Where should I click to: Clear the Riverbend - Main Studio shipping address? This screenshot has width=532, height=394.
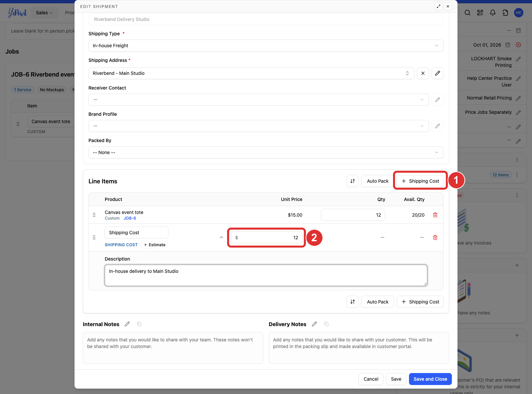(x=423, y=73)
